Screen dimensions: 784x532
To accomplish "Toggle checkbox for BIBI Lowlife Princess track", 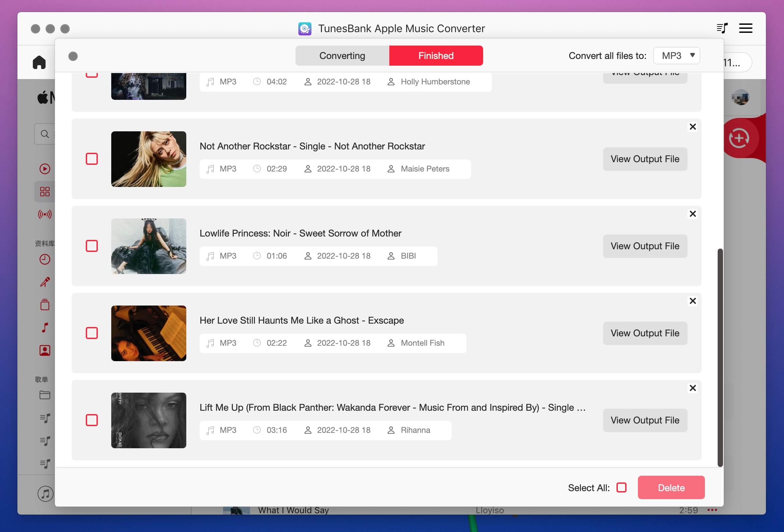I will 91,246.
